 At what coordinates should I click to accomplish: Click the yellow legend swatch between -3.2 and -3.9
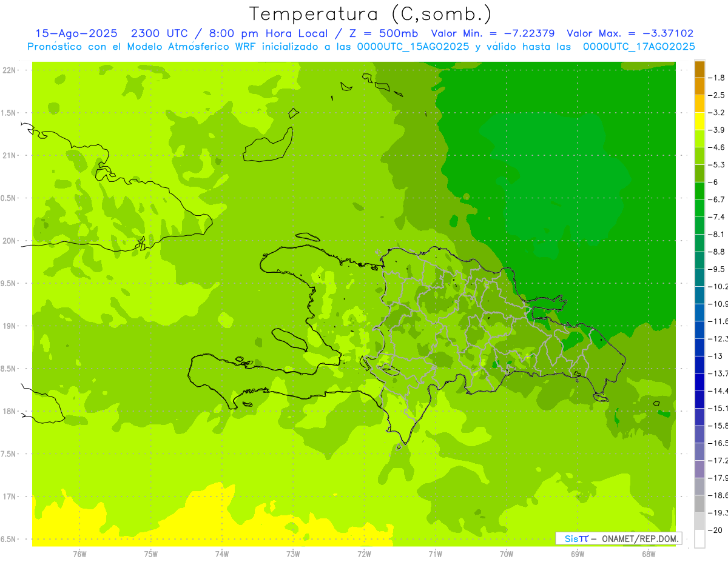click(699, 121)
